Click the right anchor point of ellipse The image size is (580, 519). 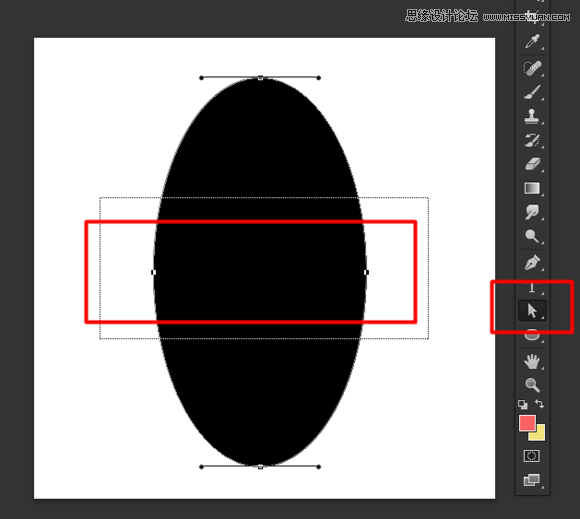tap(366, 272)
